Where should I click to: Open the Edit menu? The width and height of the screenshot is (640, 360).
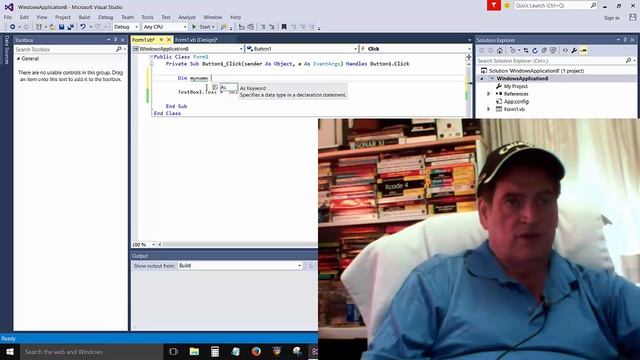pos(24,17)
